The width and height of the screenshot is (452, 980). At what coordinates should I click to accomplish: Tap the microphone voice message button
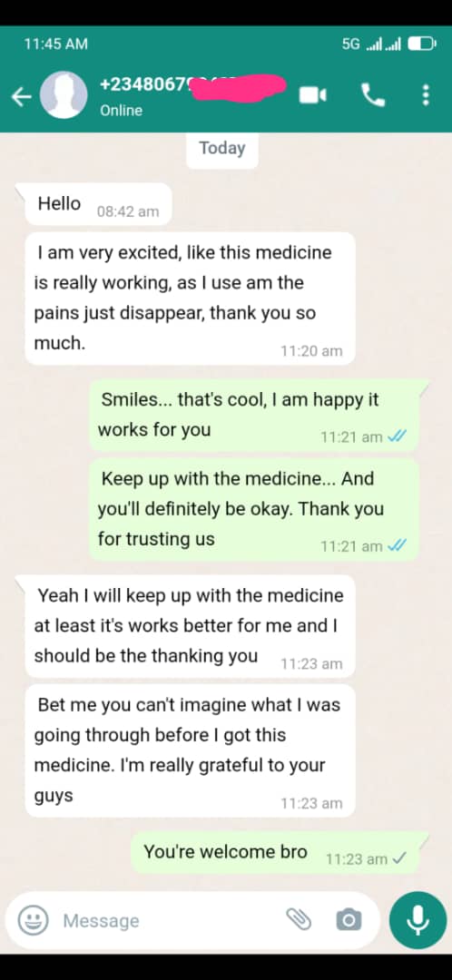click(x=418, y=920)
